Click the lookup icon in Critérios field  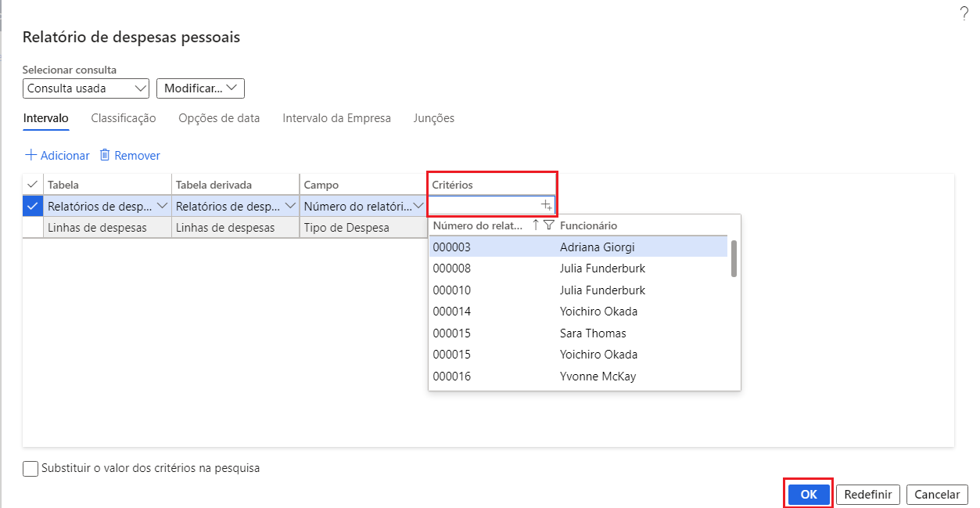click(547, 204)
